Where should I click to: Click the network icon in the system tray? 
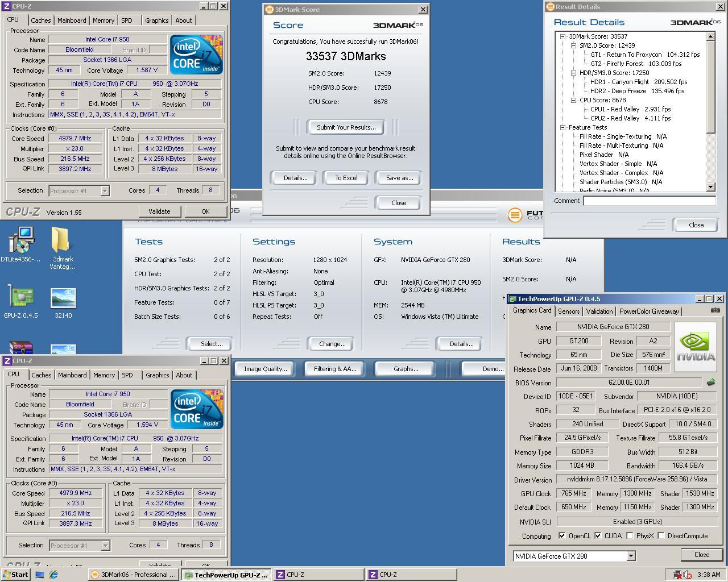pos(677,575)
